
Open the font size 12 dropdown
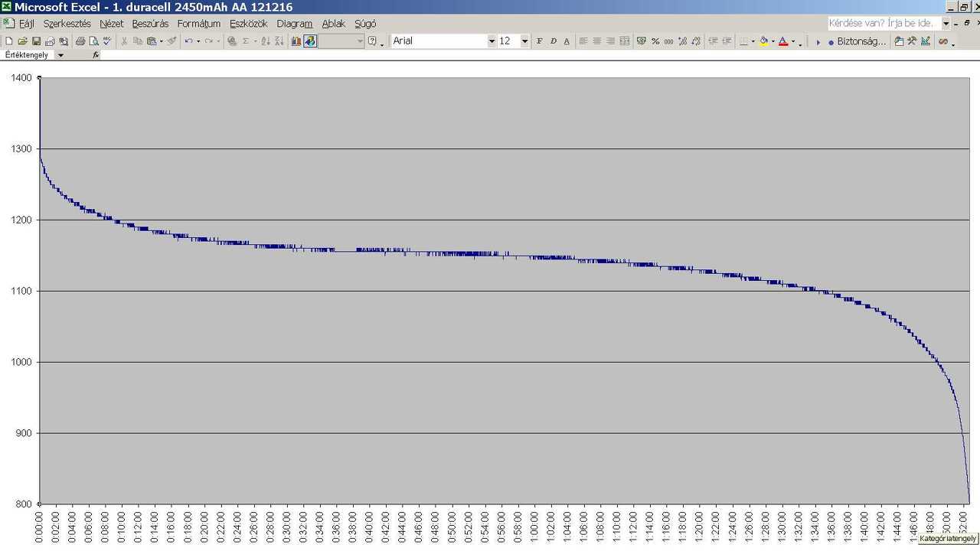[x=524, y=41]
